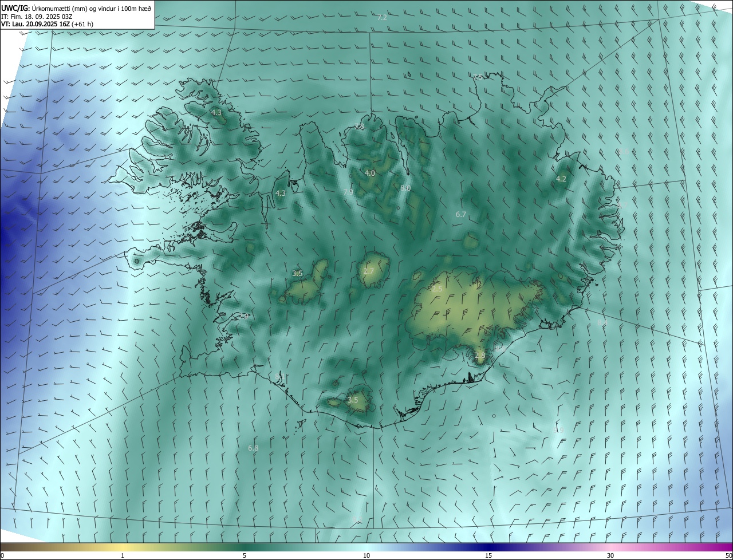Screen dimensions: 733x560
Task: Click the 2.7 value on the round glacier
Action: tap(369, 271)
